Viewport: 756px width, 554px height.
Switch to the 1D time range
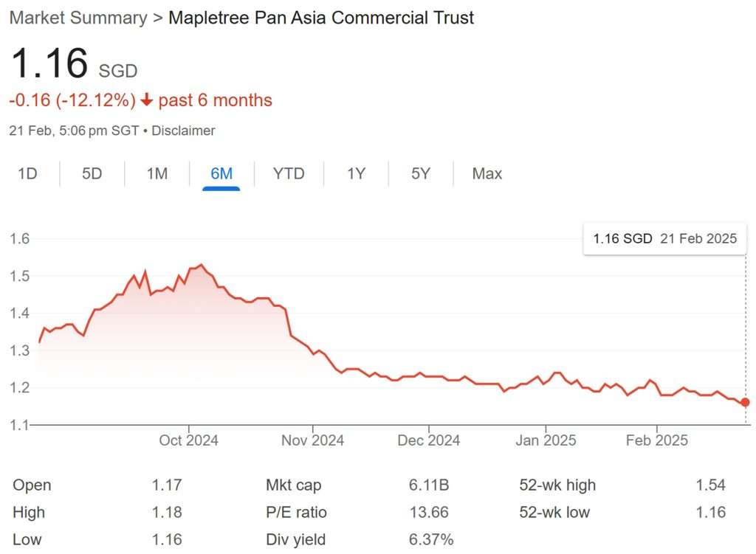tap(28, 173)
